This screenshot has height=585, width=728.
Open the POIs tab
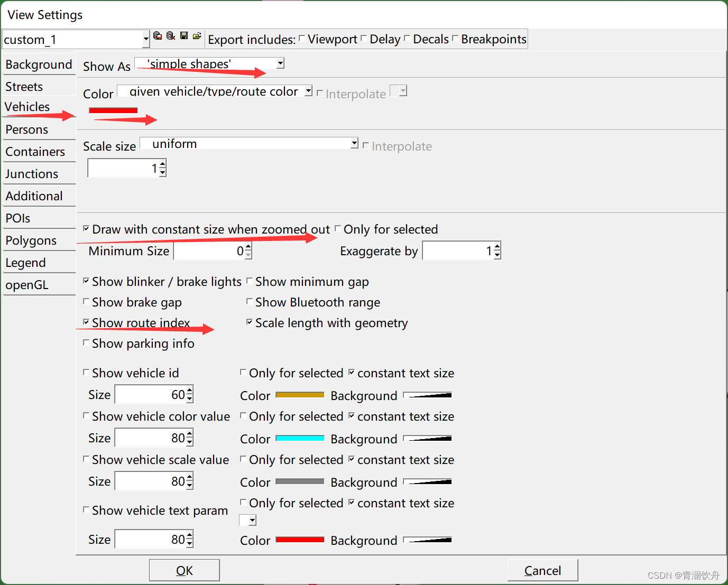(39, 218)
